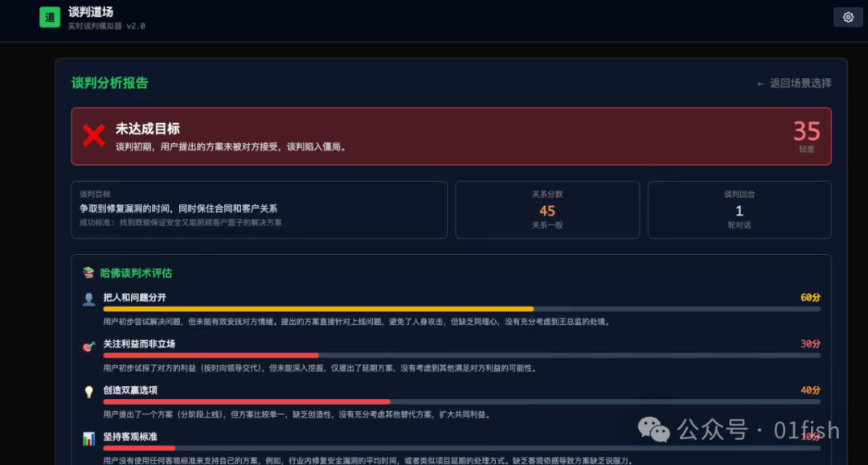Open settings via the gear icon

[848, 17]
